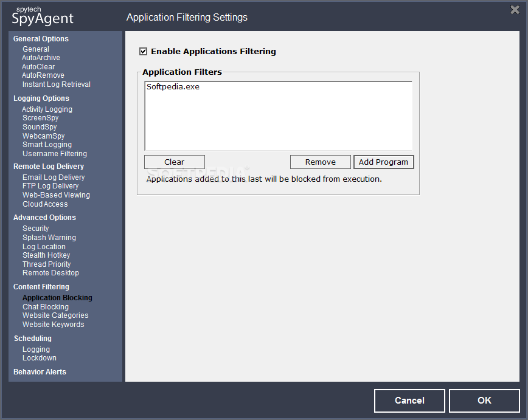Open General settings in the sidebar
This screenshot has width=528, height=420.
click(x=36, y=49)
